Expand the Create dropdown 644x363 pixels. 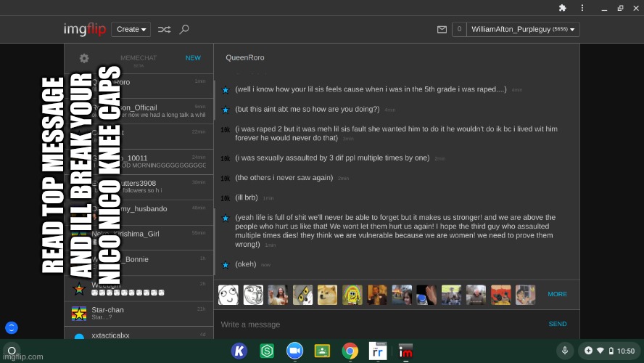click(131, 30)
